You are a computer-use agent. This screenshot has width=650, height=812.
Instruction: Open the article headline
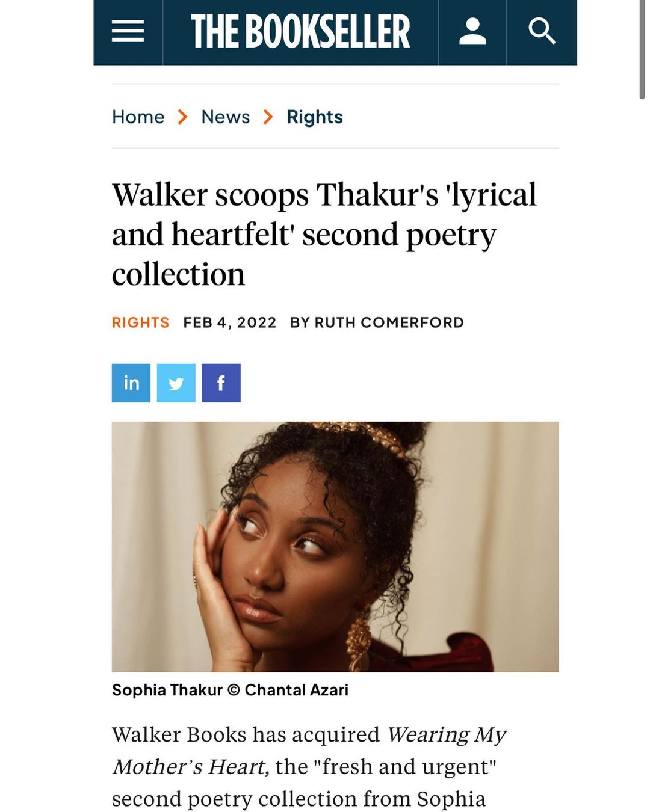point(324,235)
